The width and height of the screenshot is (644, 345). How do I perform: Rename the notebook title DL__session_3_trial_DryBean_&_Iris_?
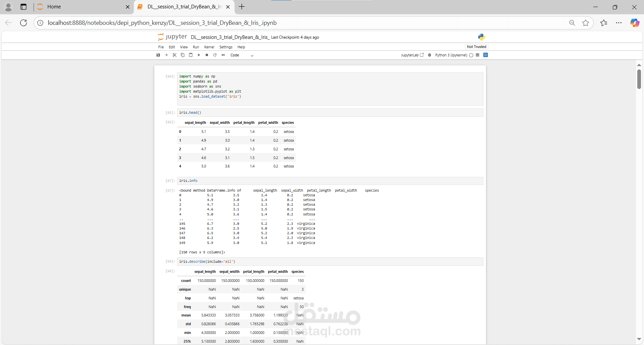pyautogui.click(x=230, y=37)
